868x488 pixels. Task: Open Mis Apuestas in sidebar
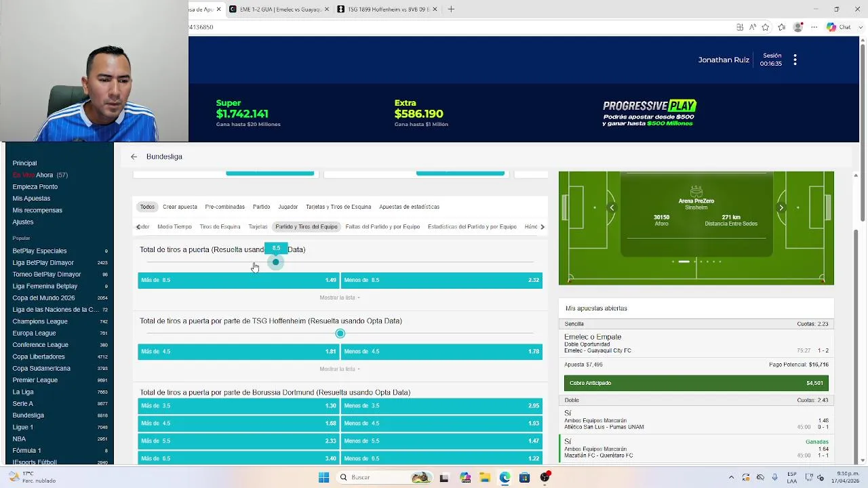coord(31,199)
